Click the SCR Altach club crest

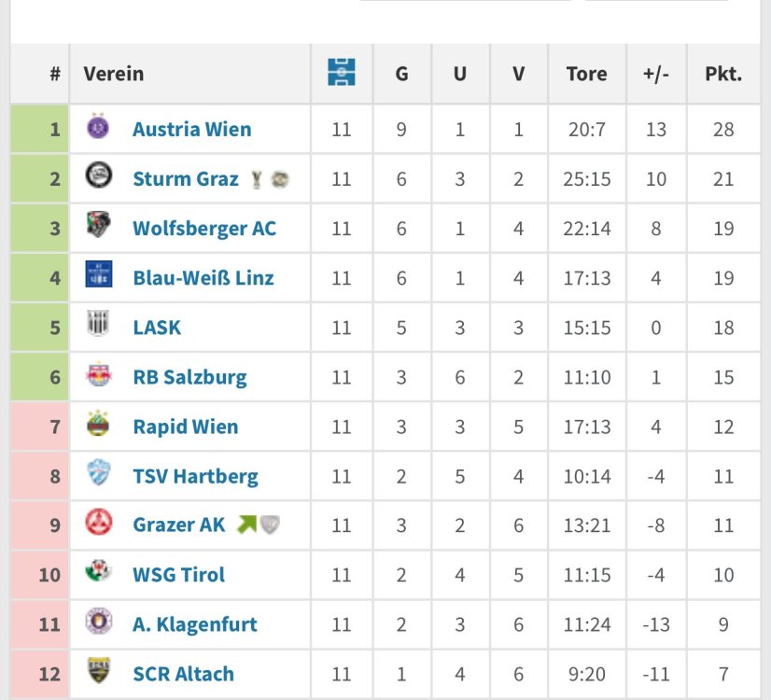[x=98, y=672]
